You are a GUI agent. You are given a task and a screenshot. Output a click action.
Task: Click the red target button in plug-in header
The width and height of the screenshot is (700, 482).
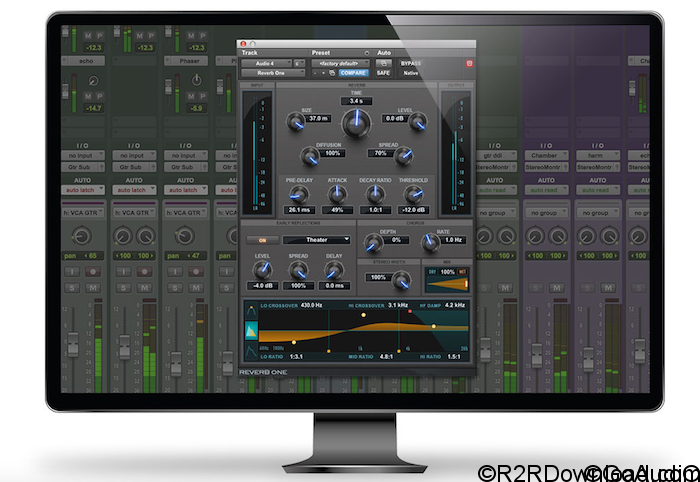pyautogui.click(x=469, y=63)
